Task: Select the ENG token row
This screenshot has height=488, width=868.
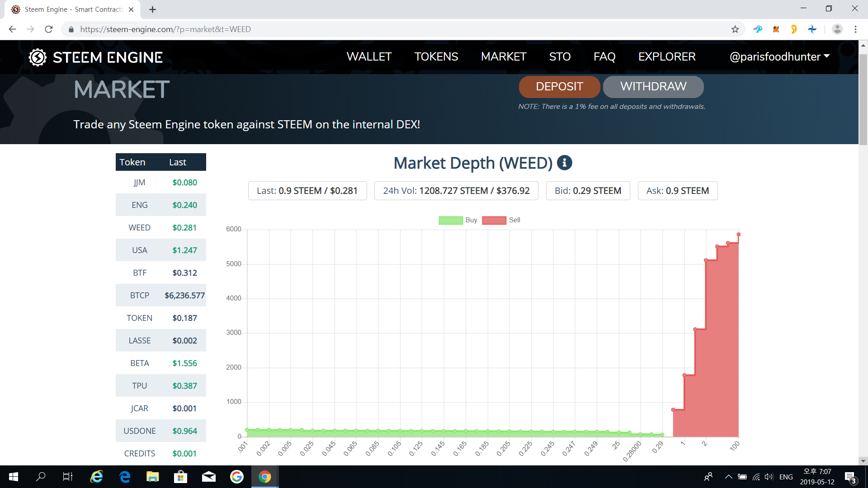Action: coord(161,205)
